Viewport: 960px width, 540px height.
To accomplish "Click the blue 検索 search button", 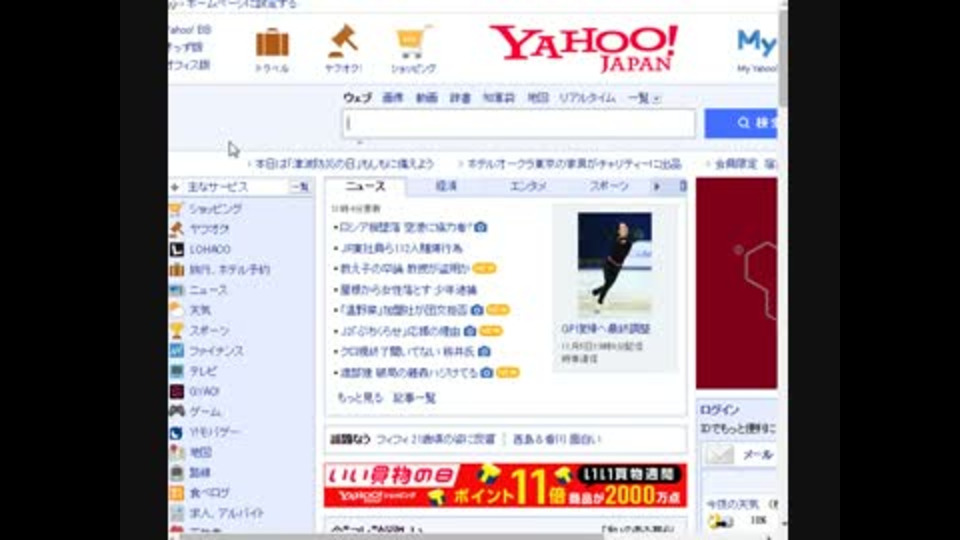I will tap(741, 124).
